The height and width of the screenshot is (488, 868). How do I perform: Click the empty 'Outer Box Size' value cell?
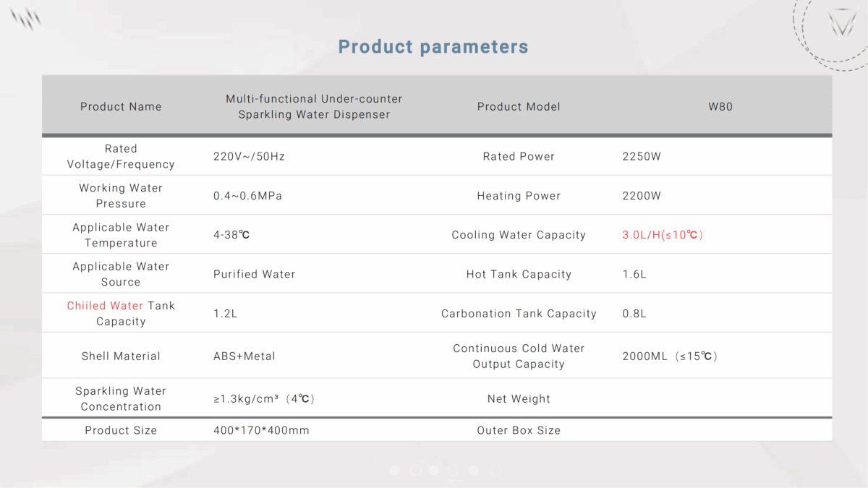tap(720, 430)
